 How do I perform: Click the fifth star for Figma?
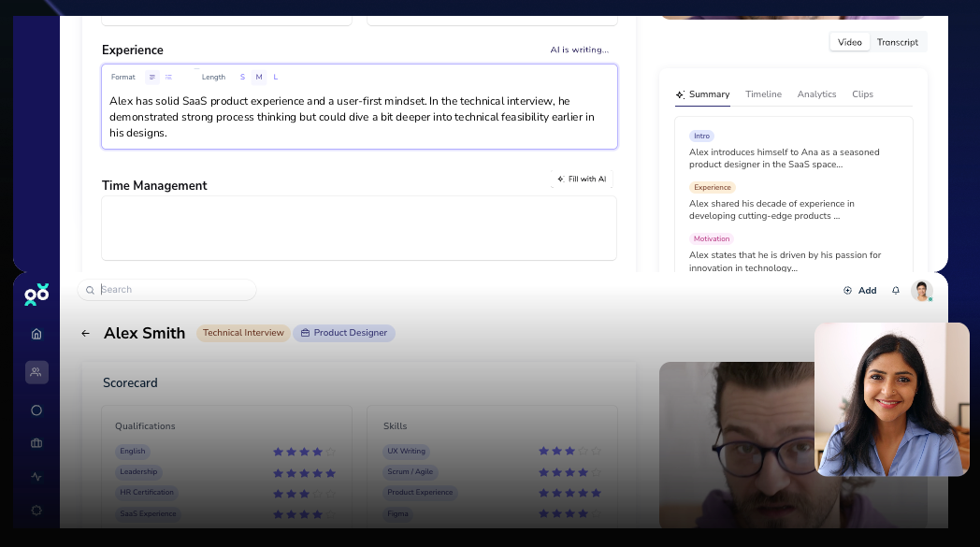pyautogui.click(x=597, y=513)
